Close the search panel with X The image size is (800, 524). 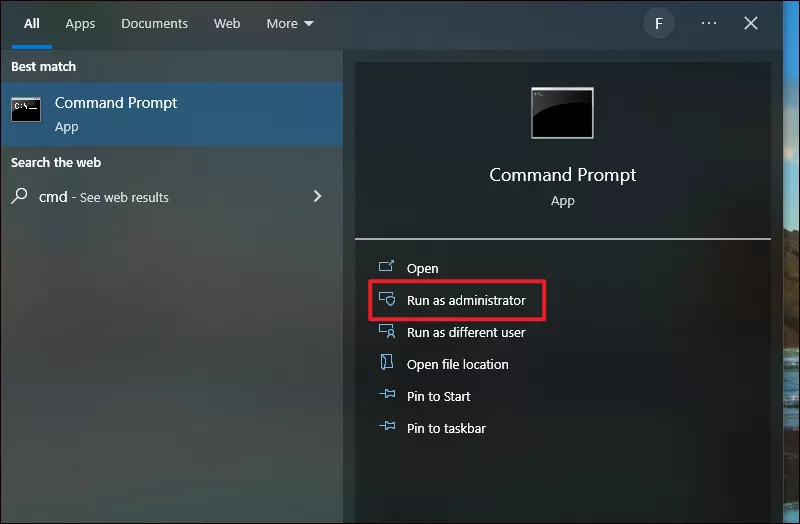[751, 23]
